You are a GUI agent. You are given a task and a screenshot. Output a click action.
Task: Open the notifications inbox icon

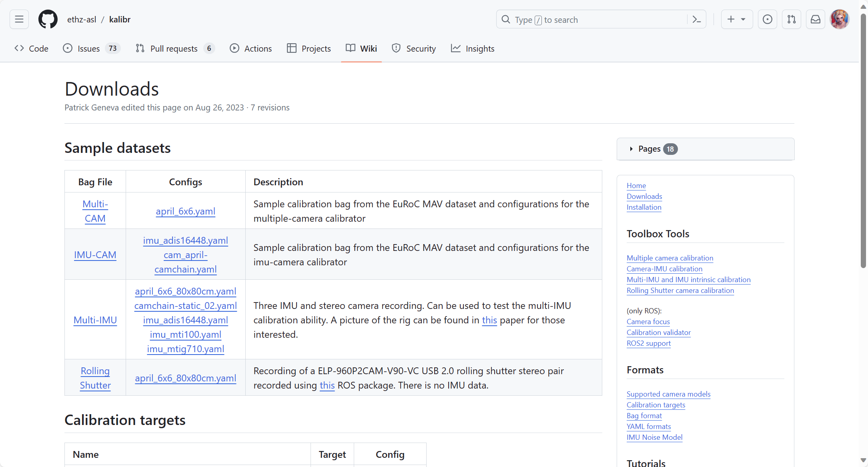click(815, 19)
